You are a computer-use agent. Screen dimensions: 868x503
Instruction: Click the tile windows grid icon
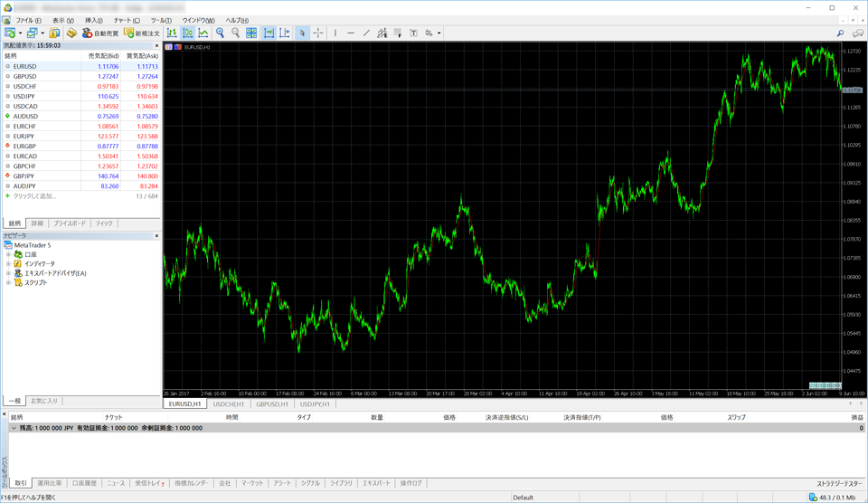252,33
